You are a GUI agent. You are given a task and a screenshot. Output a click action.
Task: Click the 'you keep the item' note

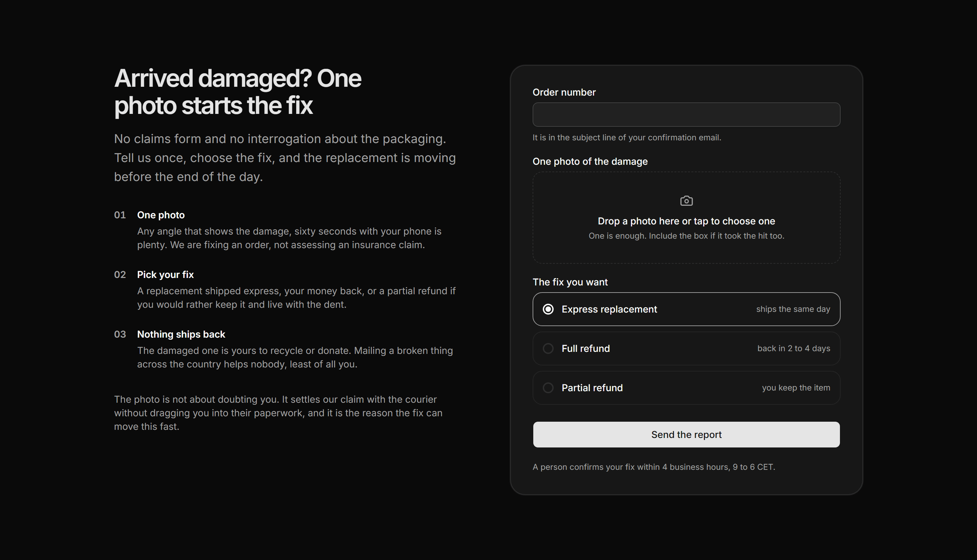[x=796, y=388]
